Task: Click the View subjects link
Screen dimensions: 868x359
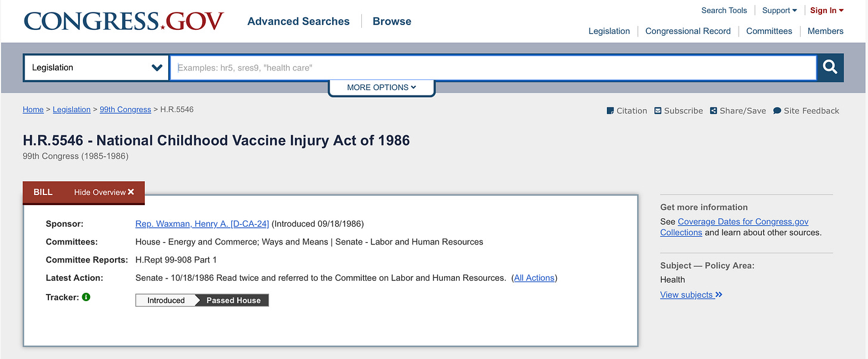Action: (x=691, y=295)
